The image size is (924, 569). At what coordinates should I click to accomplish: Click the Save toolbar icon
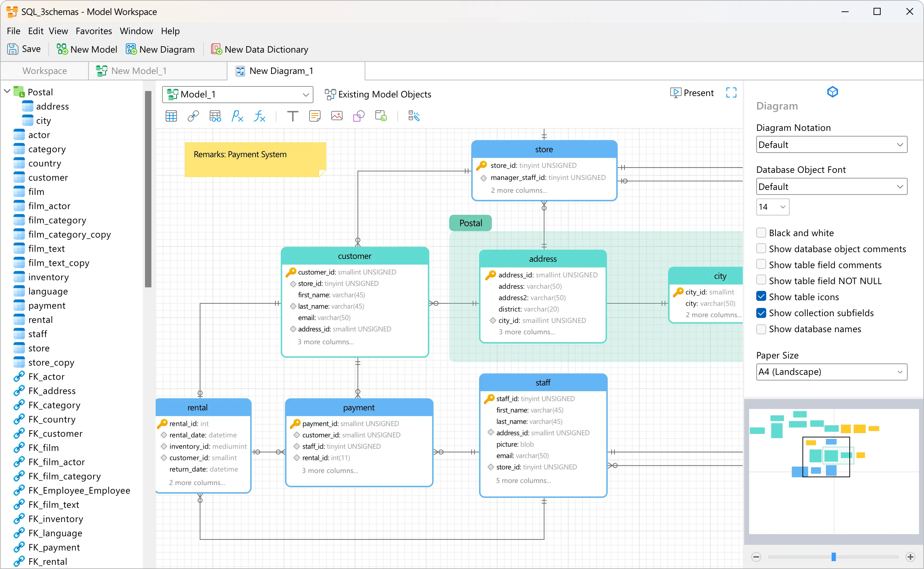[13, 49]
